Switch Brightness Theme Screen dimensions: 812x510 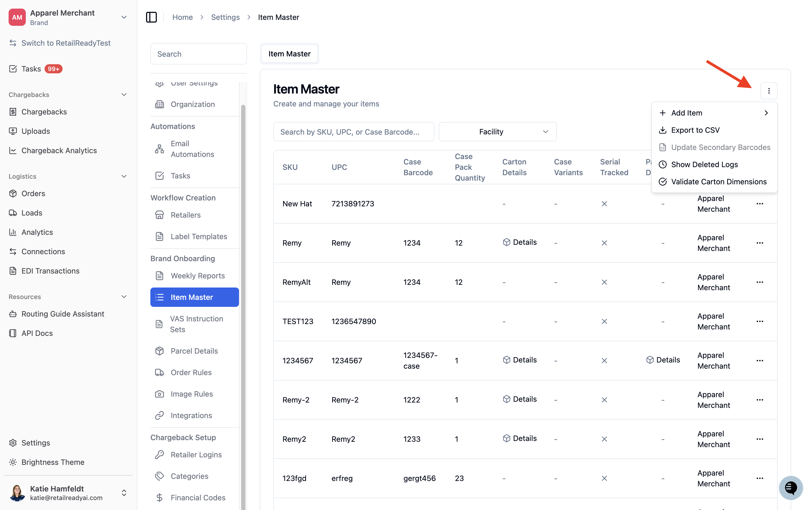click(53, 462)
